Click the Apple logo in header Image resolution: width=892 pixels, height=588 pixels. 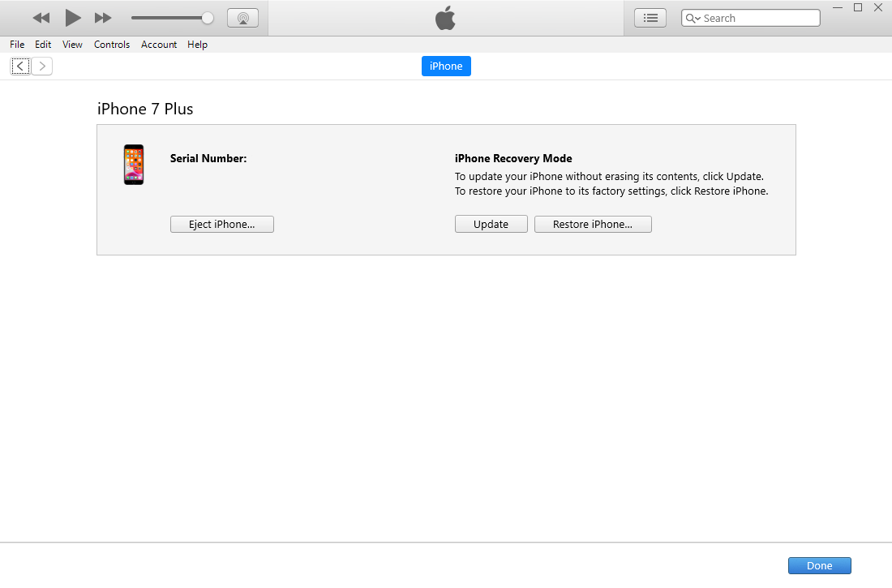pyautogui.click(x=445, y=18)
